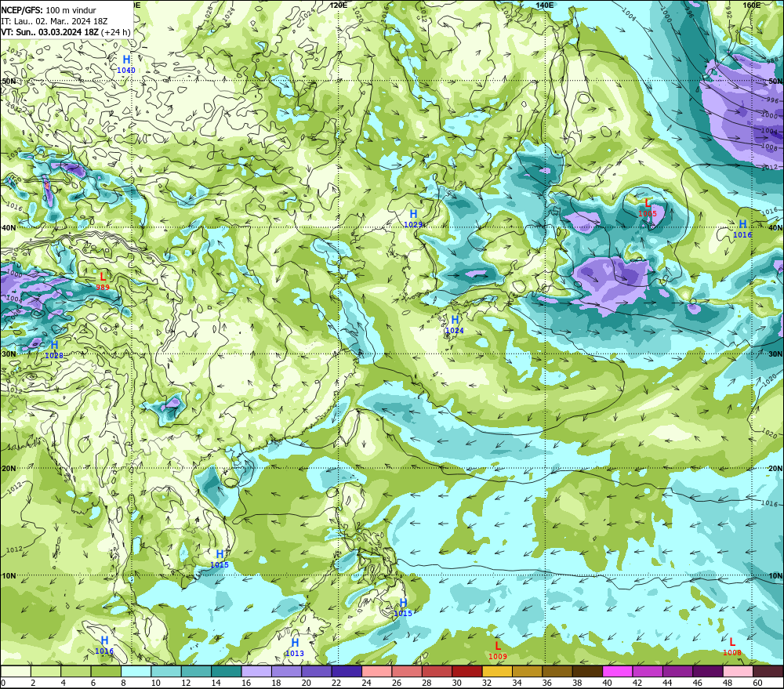Click the 160E longitude label
Image resolution: width=784 pixels, height=689 pixels.
point(752,5)
